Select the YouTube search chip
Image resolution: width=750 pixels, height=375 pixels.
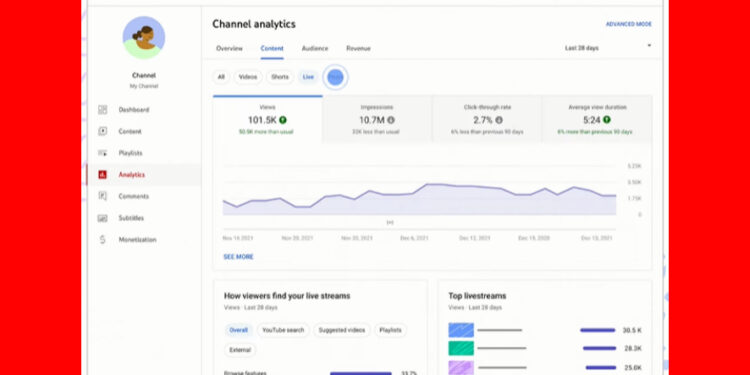[283, 330]
